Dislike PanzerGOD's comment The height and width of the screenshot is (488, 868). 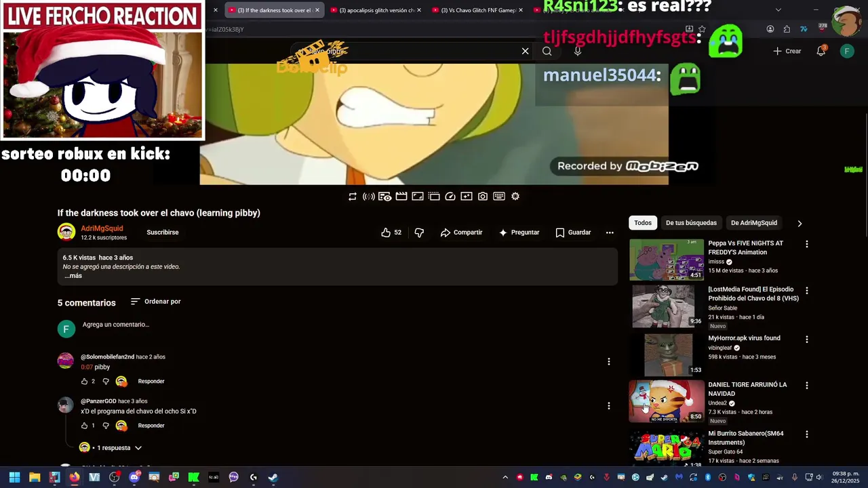106,426
